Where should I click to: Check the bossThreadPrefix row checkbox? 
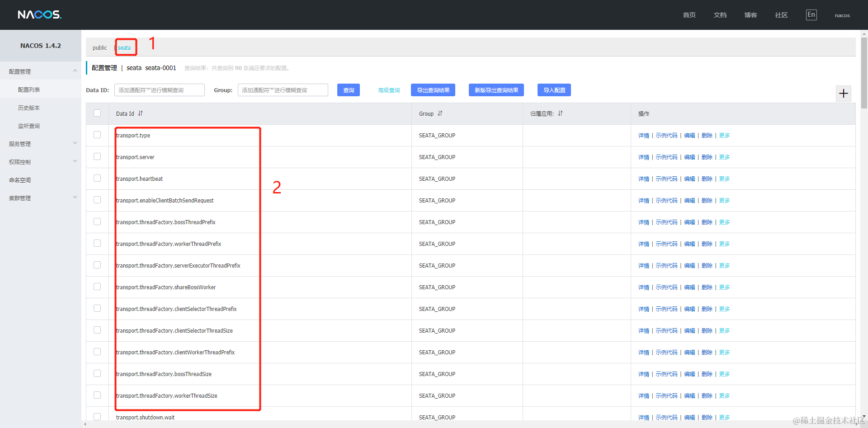[97, 221]
